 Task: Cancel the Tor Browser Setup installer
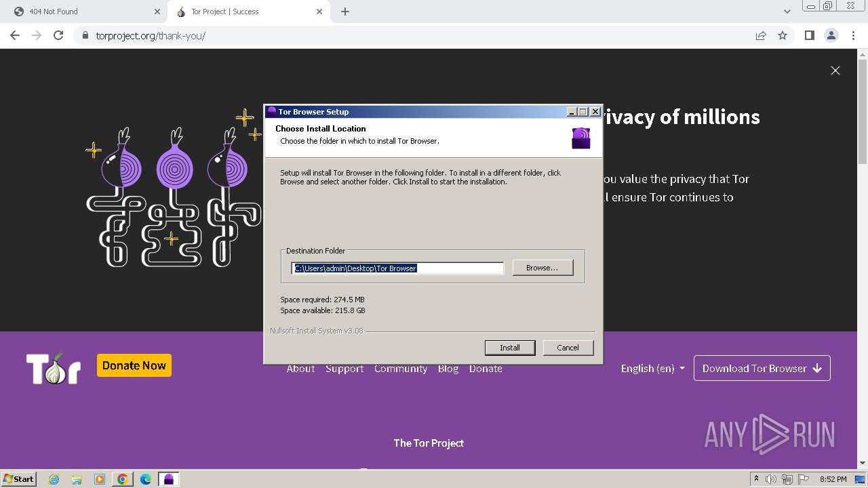click(568, 348)
